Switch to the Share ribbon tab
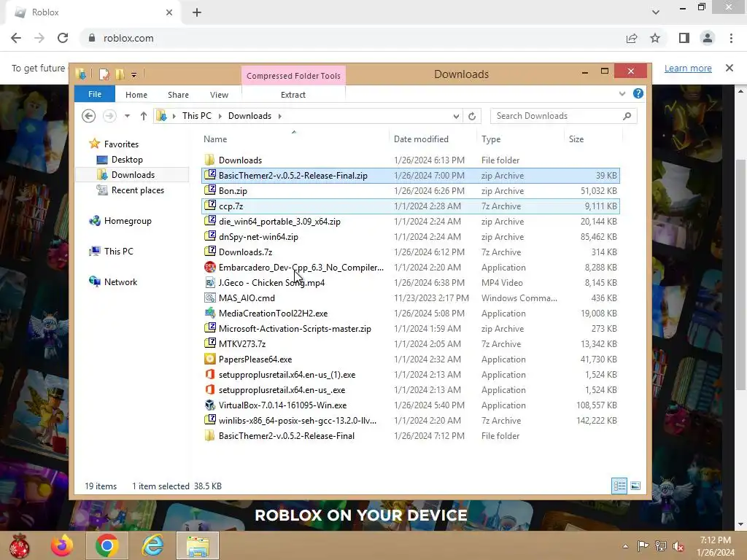747x560 pixels. click(178, 95)
